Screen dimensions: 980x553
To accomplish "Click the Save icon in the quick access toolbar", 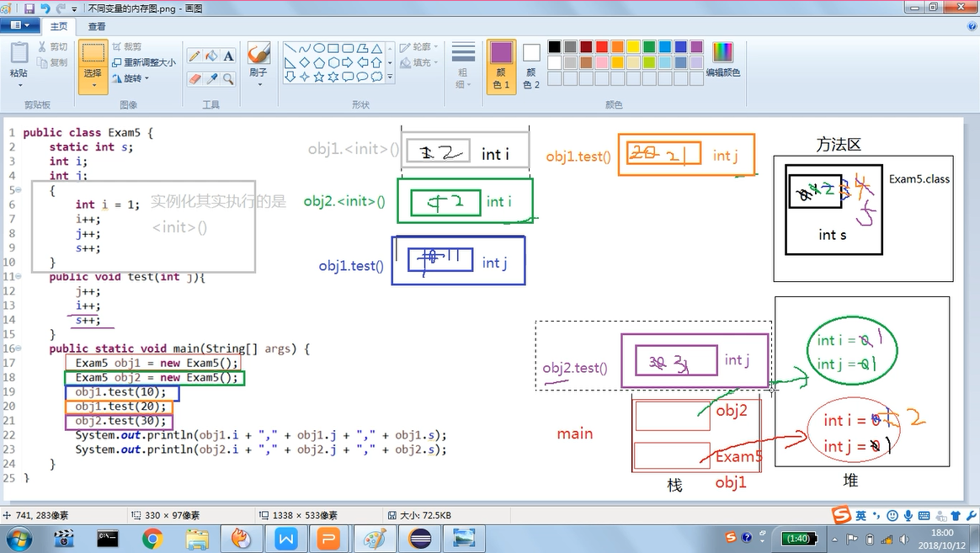I will click(29, 8).
